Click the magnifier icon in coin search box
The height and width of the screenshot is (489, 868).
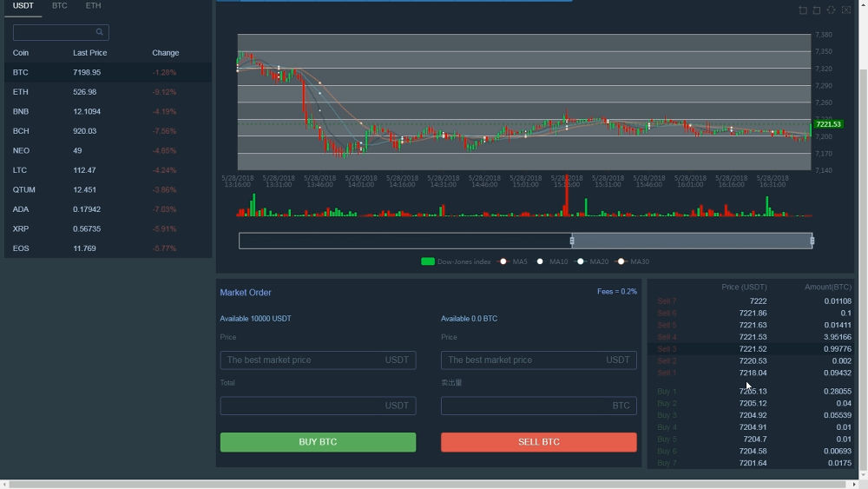tap(100, 32)
